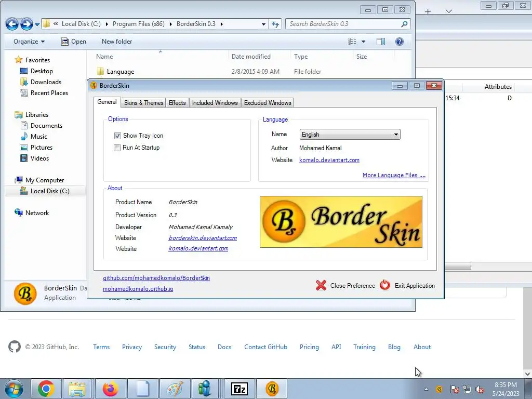The image size is (532, 399).
Task: Open mohamedkomalo.github.io link
Action: [138, 289]
